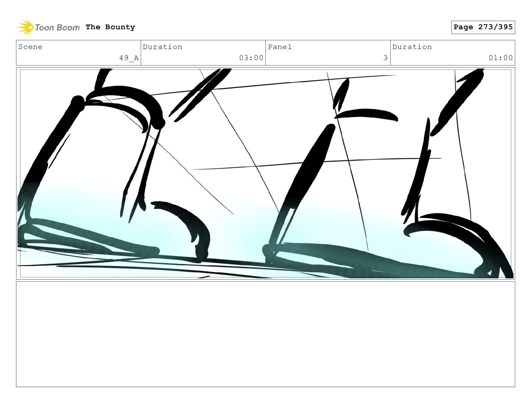
Task: Select the panel number '3'
Action: coord(386,58)
